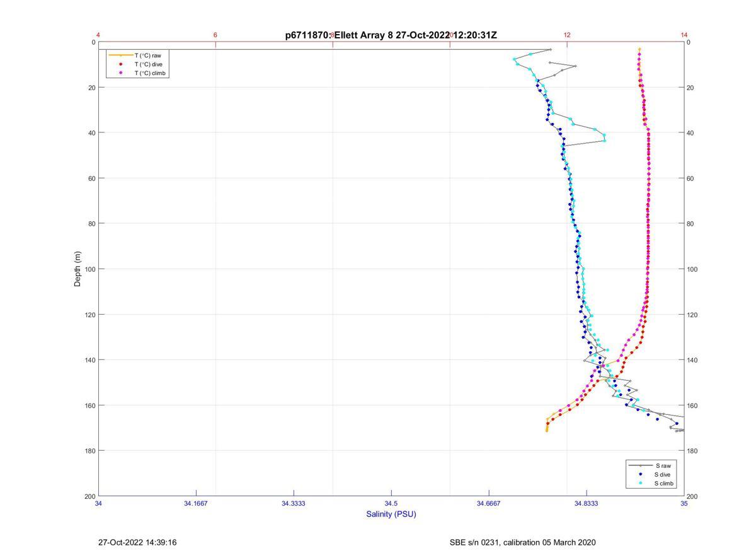756x558 pixels.
Task: Click the red temperature tick label '12'
Action: point(567,35)
